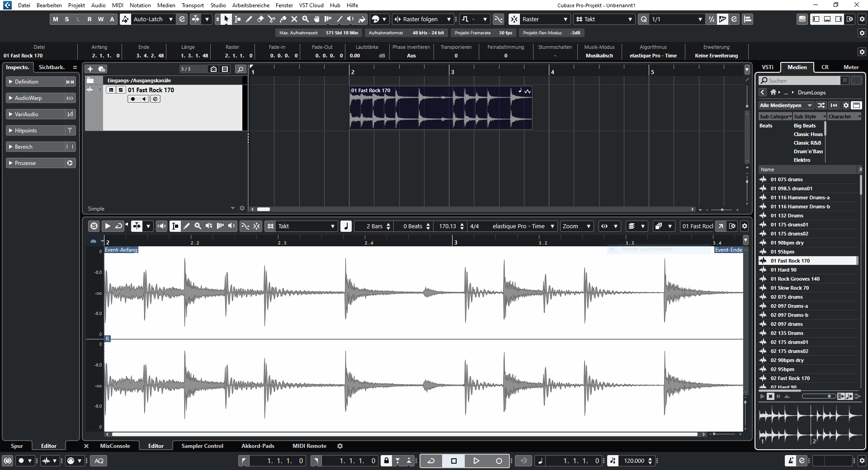Toggle global Mute M state button
The image size is (868, 470).
point(55,19)
